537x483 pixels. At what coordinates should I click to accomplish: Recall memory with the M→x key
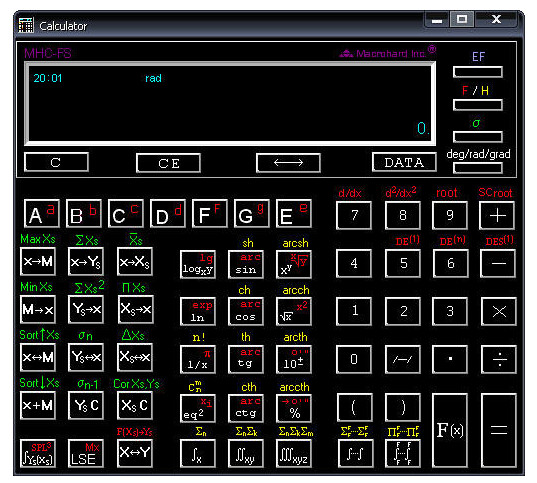point(38,309)
